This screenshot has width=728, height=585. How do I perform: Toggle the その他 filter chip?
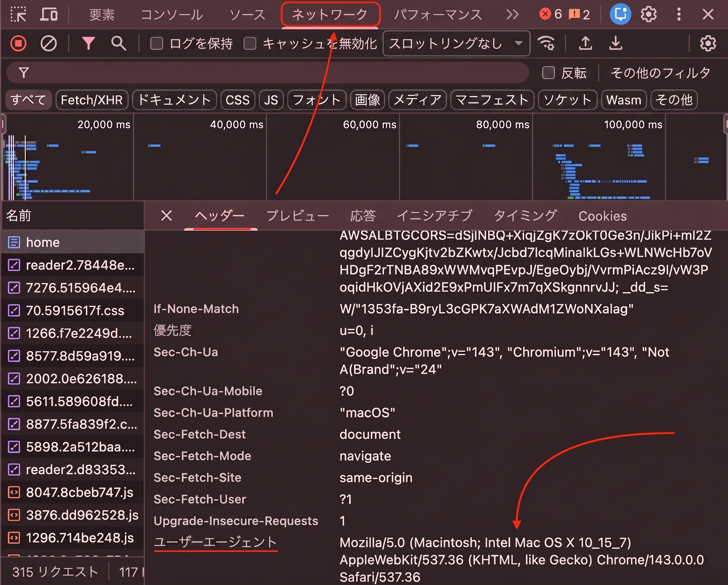(x=674, y=100)
